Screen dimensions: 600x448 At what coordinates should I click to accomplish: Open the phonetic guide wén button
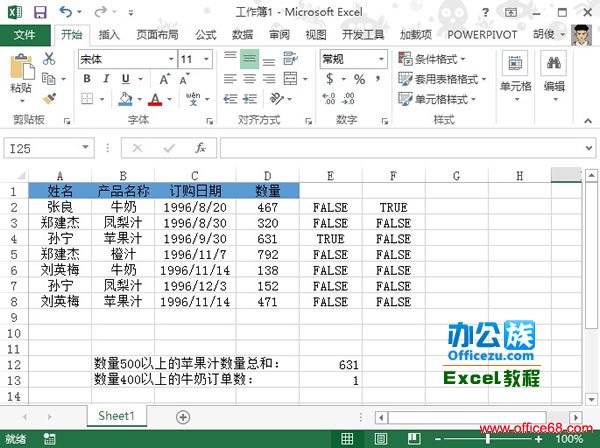(193, 99)
